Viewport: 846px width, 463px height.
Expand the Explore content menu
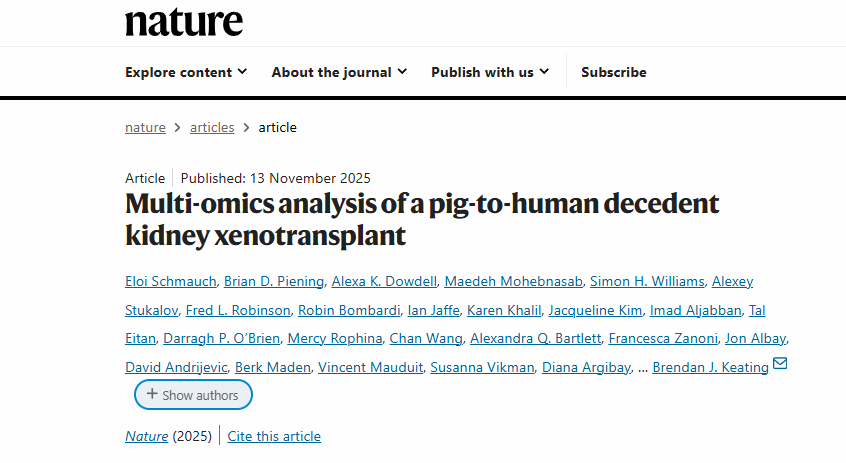coord(186,72)
